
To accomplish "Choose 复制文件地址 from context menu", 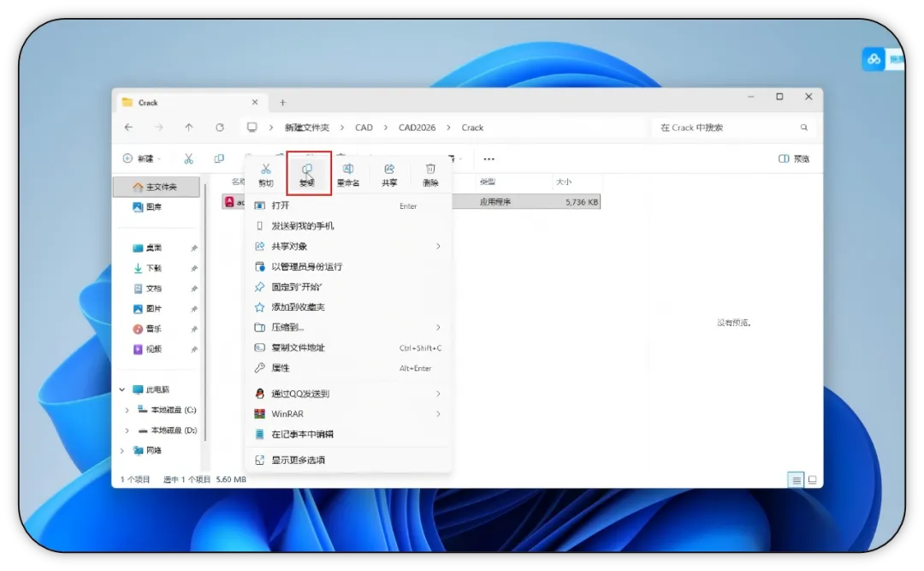I will click(348, 348).
